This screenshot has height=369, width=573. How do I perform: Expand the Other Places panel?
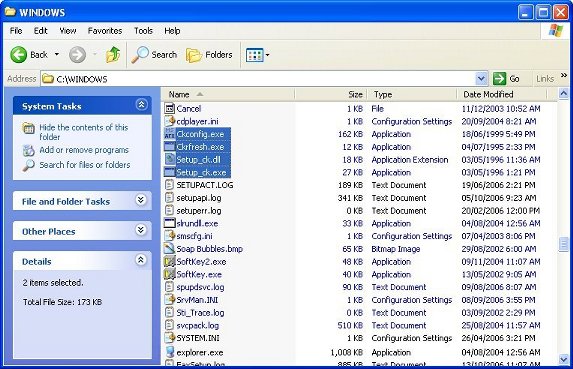click(x=141, y=230)
